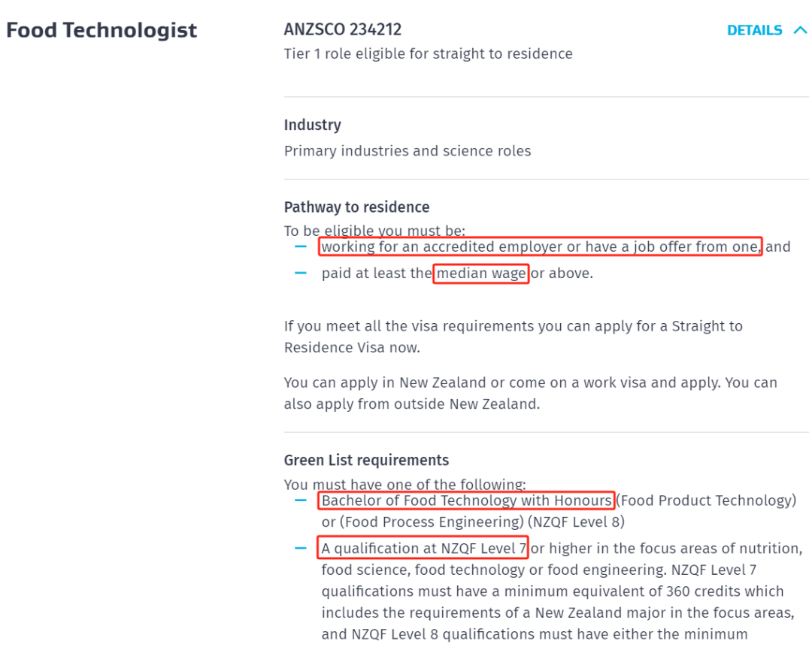Click 'Primary industries and science roles' text
Screen dimensions: 812x647
(x=407, y=151)
